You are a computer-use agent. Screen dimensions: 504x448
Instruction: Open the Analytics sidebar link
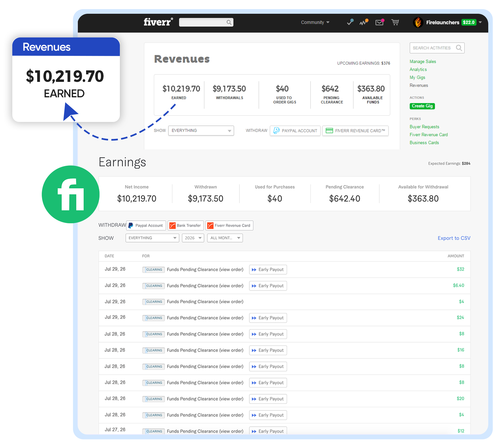tap(418, 70)
